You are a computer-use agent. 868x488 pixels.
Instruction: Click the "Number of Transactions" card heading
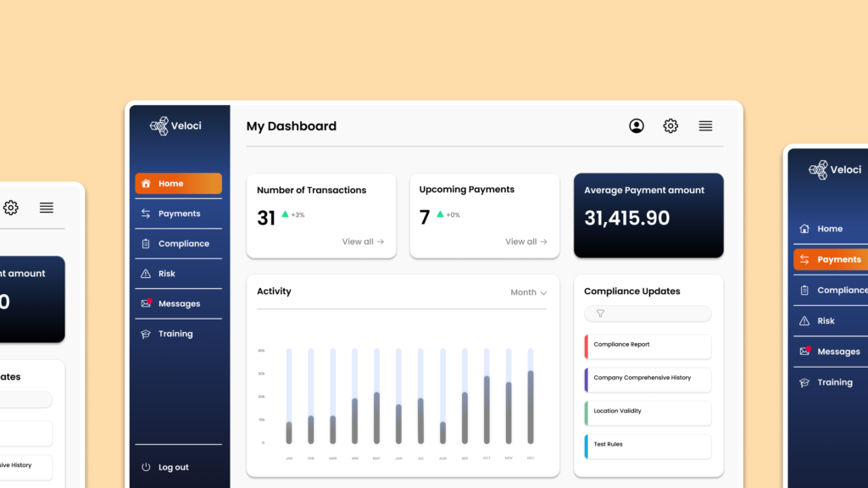coord(312,190)
